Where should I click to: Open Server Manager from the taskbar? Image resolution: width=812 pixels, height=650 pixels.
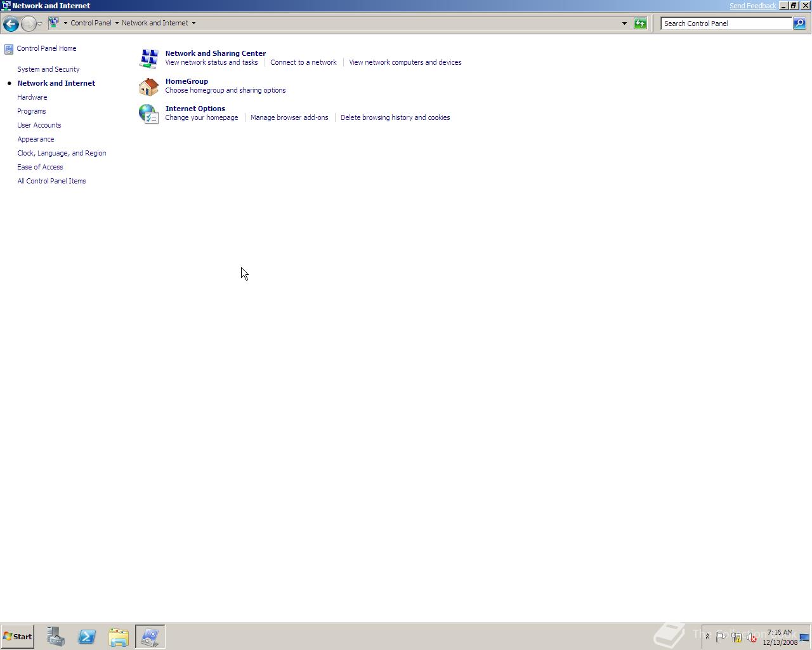pos(55,637)
